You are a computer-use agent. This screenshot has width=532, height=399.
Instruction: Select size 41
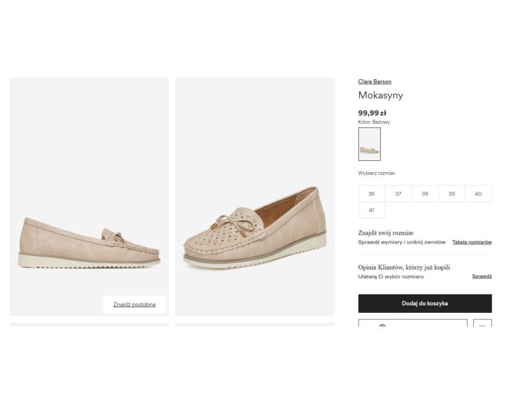(372, 210)
